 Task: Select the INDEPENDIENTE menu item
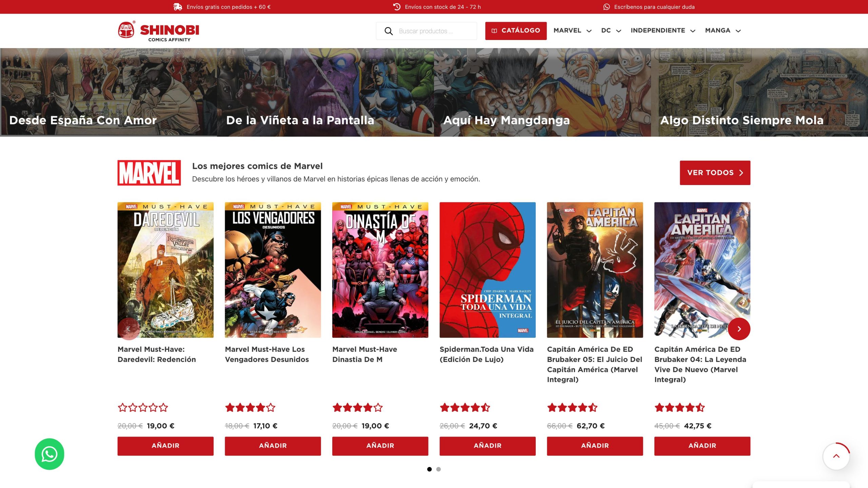(x=658, y=30)
